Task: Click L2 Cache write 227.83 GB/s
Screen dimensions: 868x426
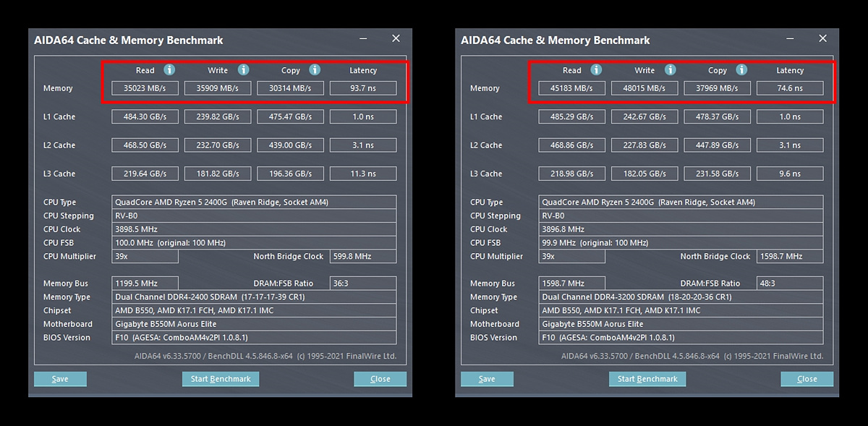Action: coord(644,145)
